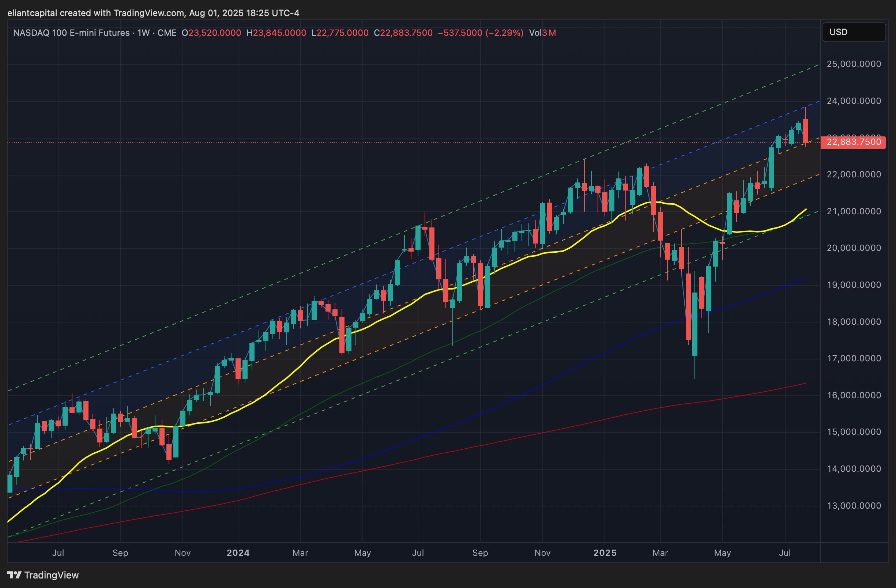Click the TradingView logo icon

pos(14,575)
